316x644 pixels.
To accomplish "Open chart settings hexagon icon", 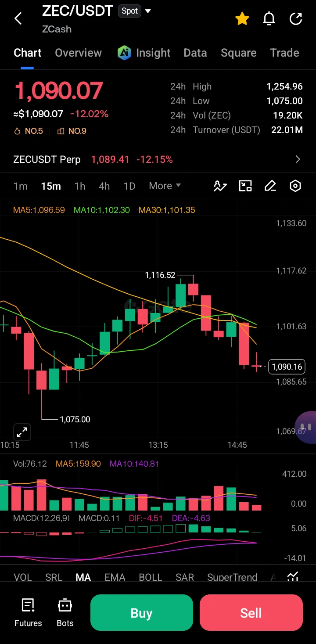I will point(295,186).
